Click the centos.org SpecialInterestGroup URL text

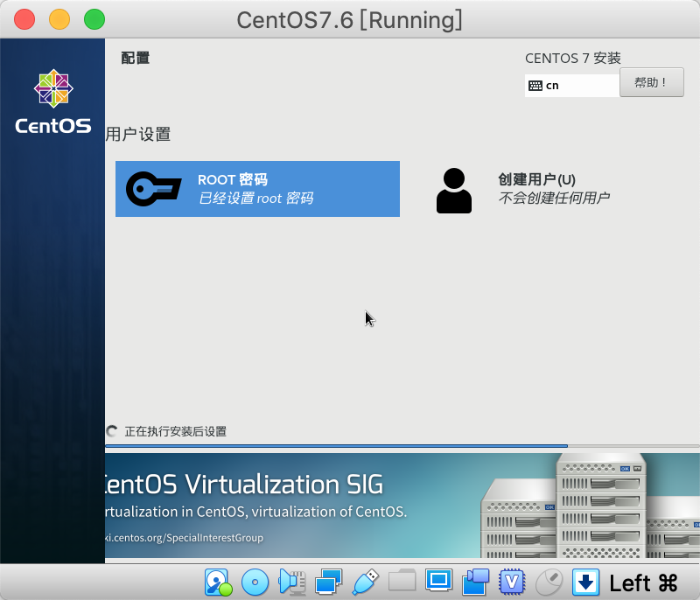184,538
